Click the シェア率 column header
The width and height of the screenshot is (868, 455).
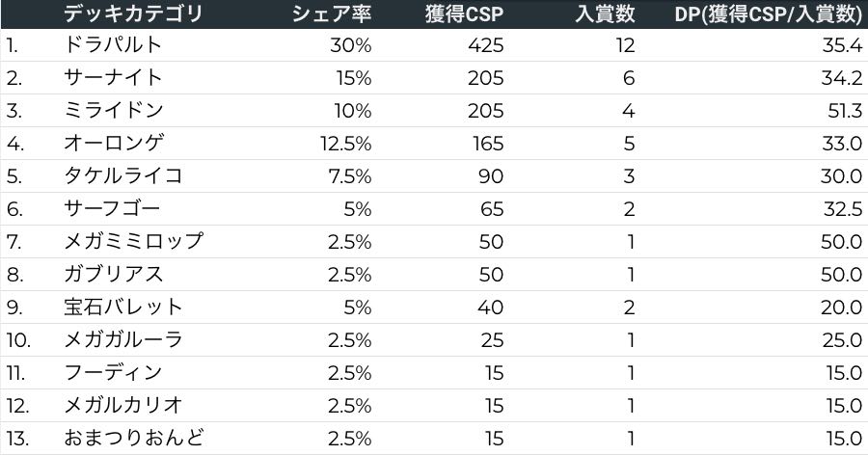click(x=332, y=13)
